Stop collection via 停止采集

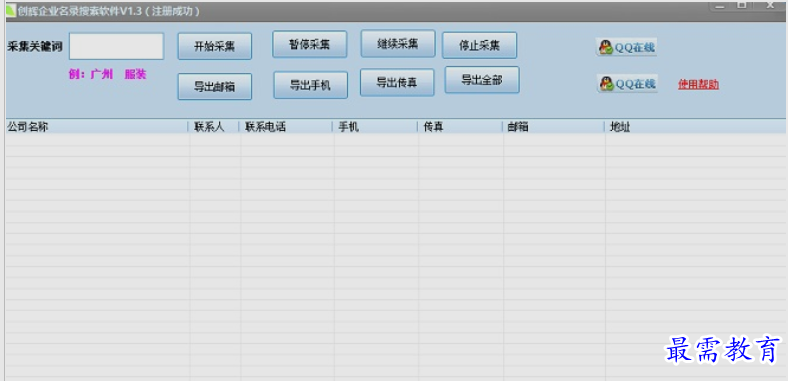[479, 45]
